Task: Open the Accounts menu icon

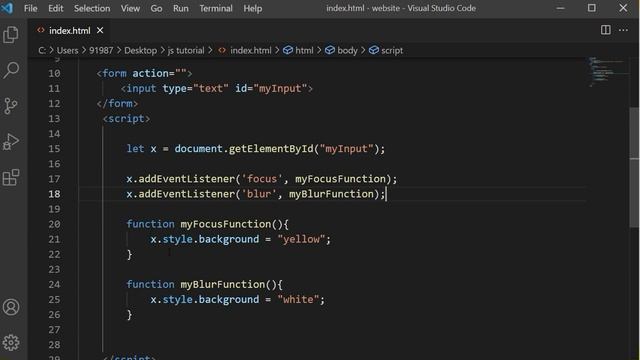Action: pos(11,307)
